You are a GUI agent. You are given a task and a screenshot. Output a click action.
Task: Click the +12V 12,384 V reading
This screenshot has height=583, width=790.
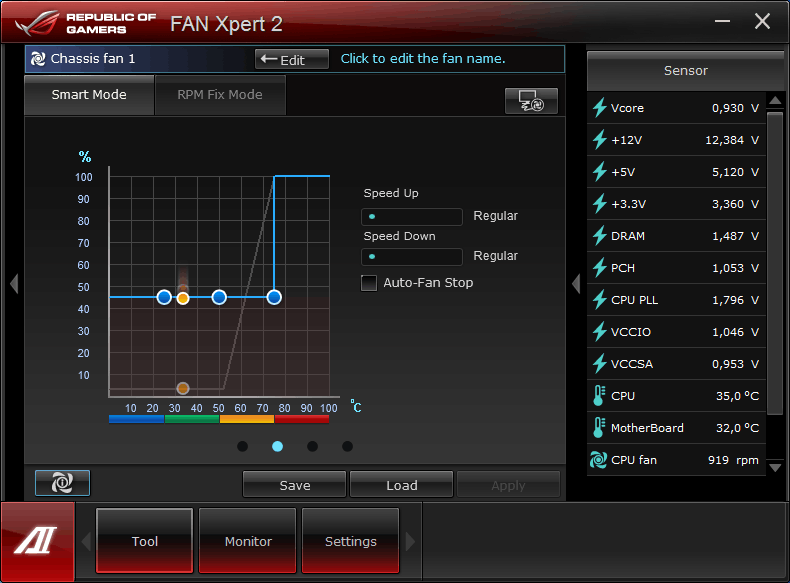(732, 140)
